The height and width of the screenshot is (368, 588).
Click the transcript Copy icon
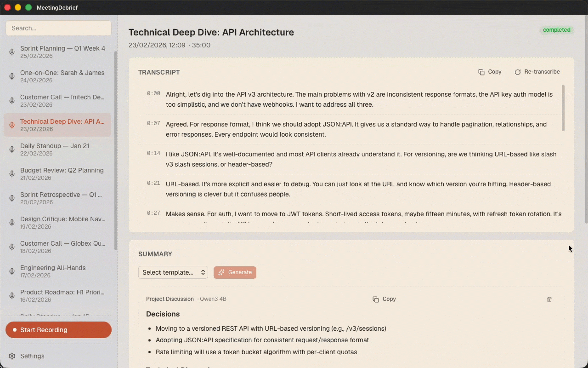click(481, 72)
